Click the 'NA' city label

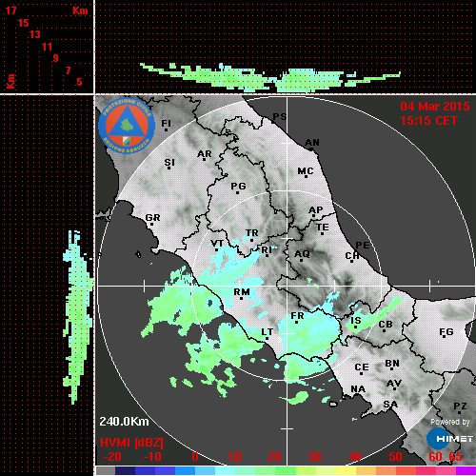[358, 389]
